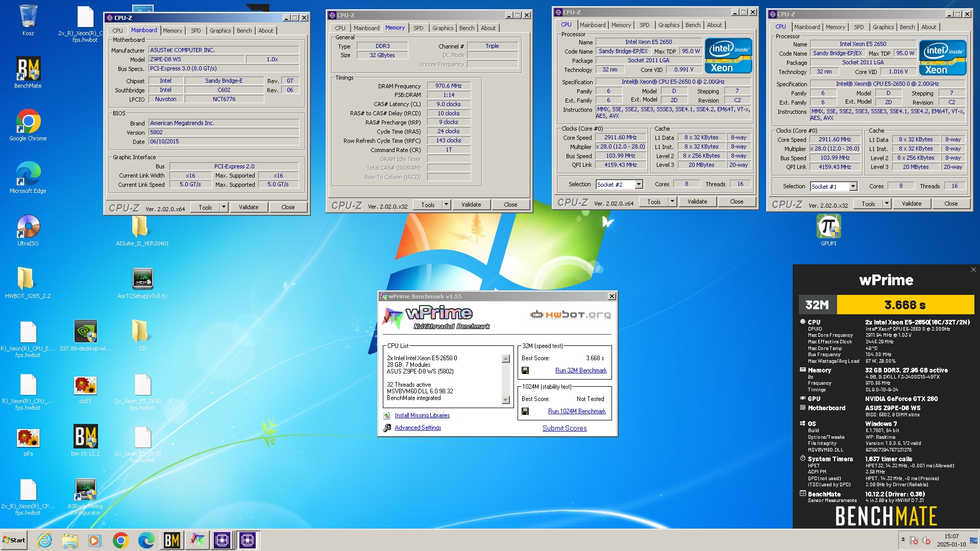This screenshot has height=551, width=980.
Task: Open Internet Explorer from the taskbar
Action: coord(45,540)
